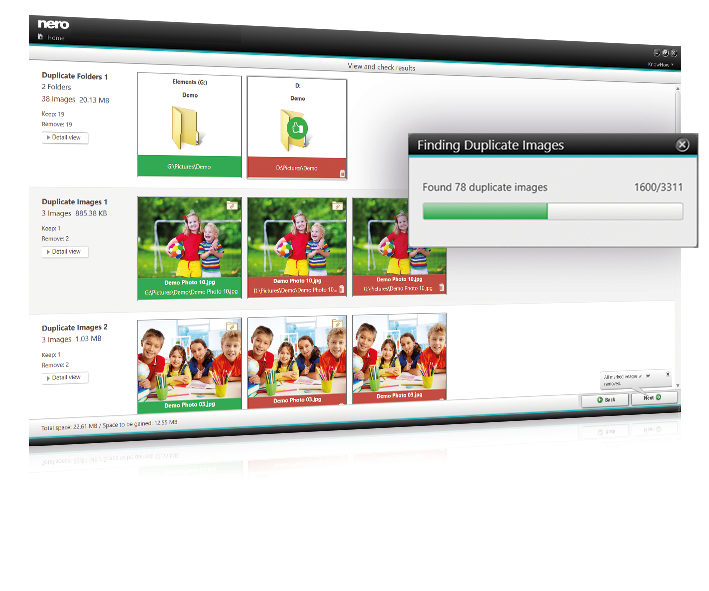
Task: Open the help icon in the title bar
Action: tap(665, 53)
